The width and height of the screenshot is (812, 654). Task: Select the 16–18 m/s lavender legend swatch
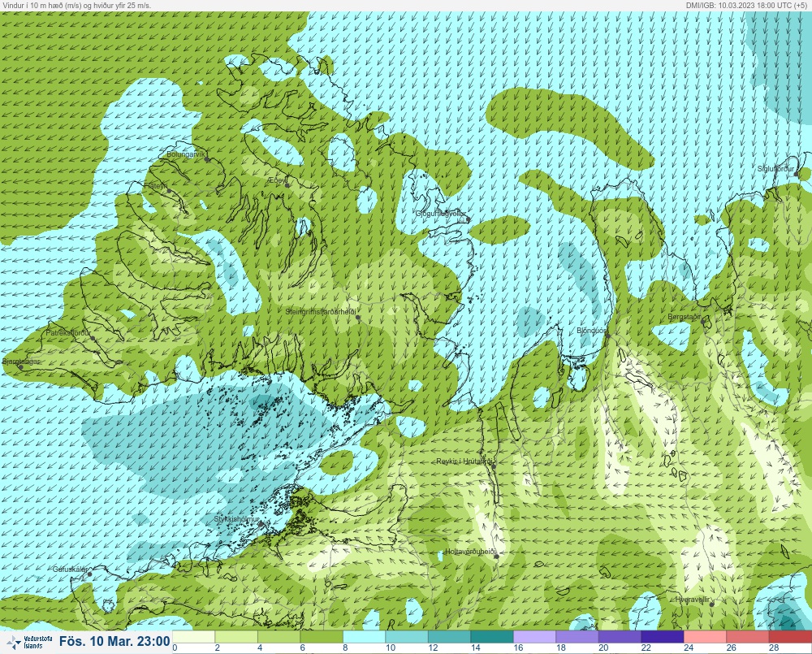tap(534, 636)
